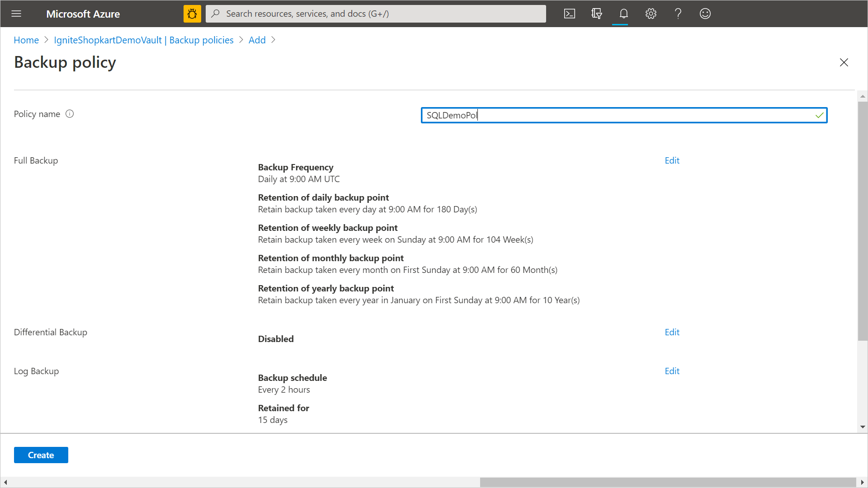This screenshot has height=488, width=868.
Task: Edit the Differential Backup settings
Action: pos(672,332)
